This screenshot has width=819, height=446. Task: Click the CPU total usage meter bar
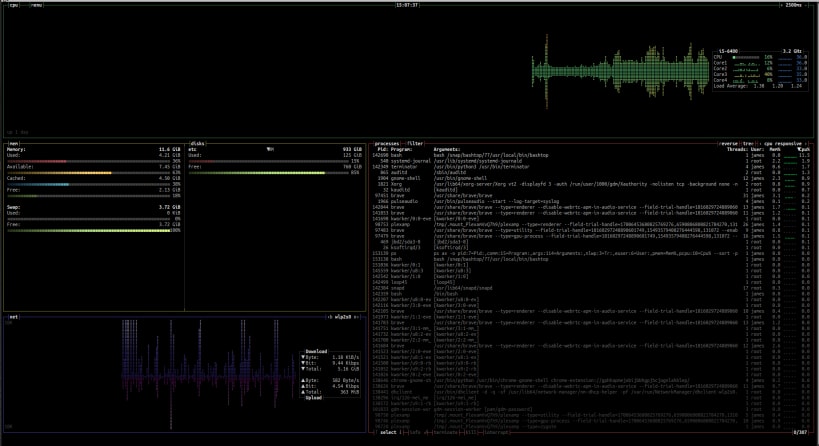coord(747,58)
